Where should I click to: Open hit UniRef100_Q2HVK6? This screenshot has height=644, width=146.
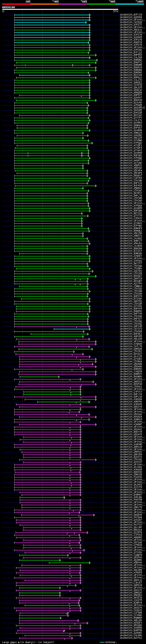[131, 17]
